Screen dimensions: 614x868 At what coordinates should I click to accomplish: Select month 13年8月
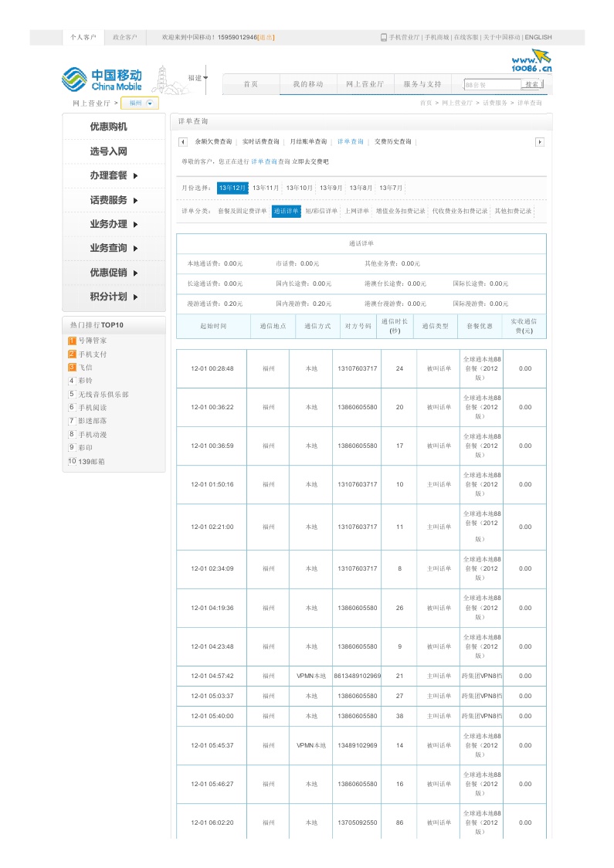(361, 188)
